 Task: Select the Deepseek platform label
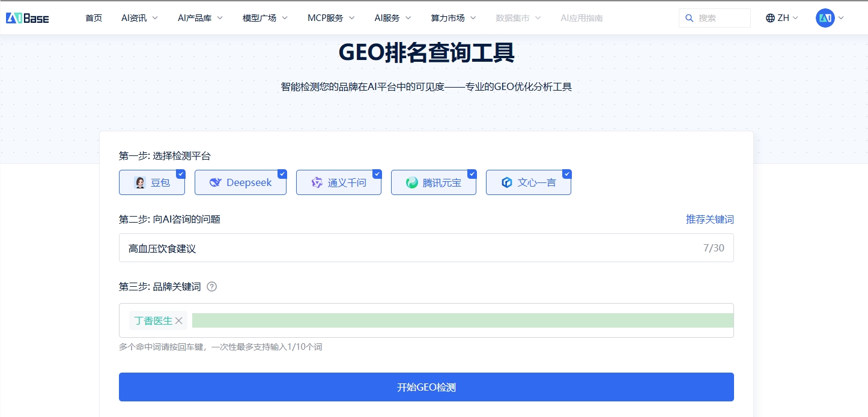coord(249,182)
